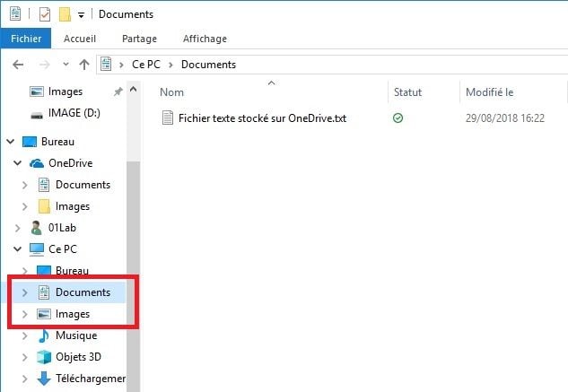This screenshot has width=568, height=392.
Task: Select Documents under Ce PC
Action: pos(83,292)
